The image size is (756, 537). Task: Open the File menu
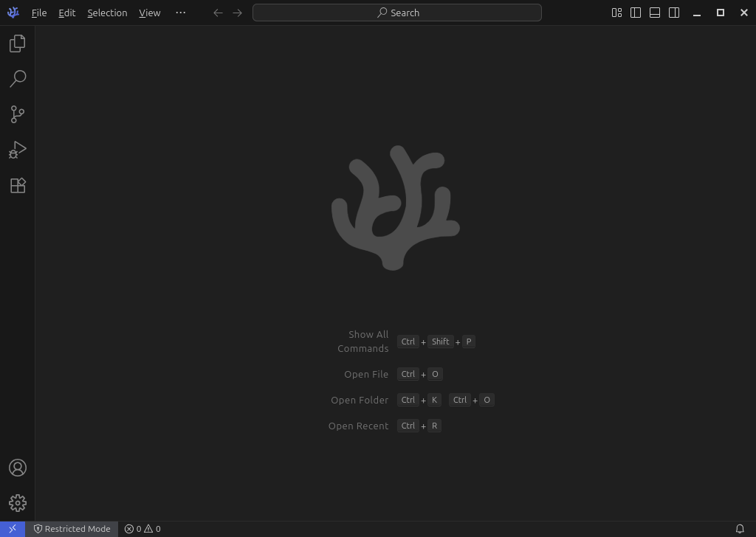(x=39, y=13)
